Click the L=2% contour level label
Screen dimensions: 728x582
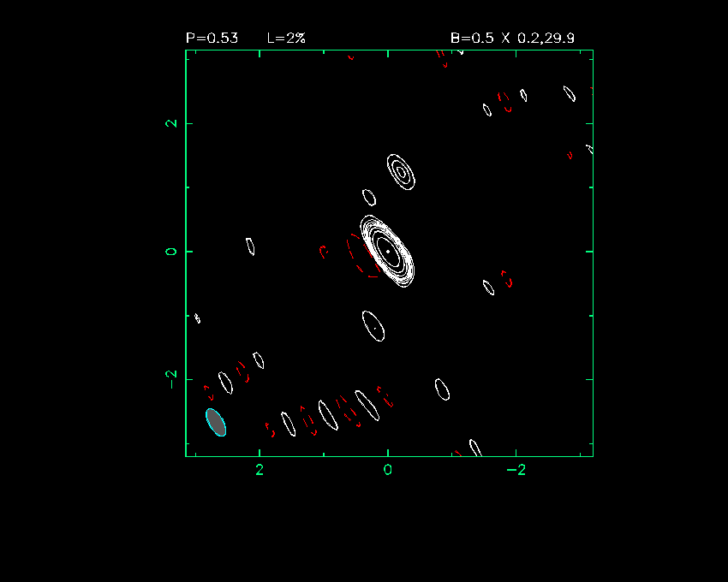coord(286,38)
